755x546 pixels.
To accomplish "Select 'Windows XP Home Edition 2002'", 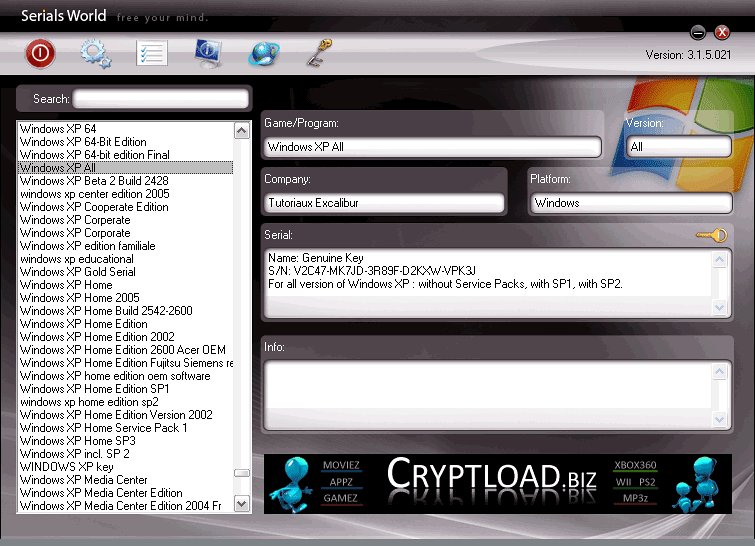I will point(126,337).
